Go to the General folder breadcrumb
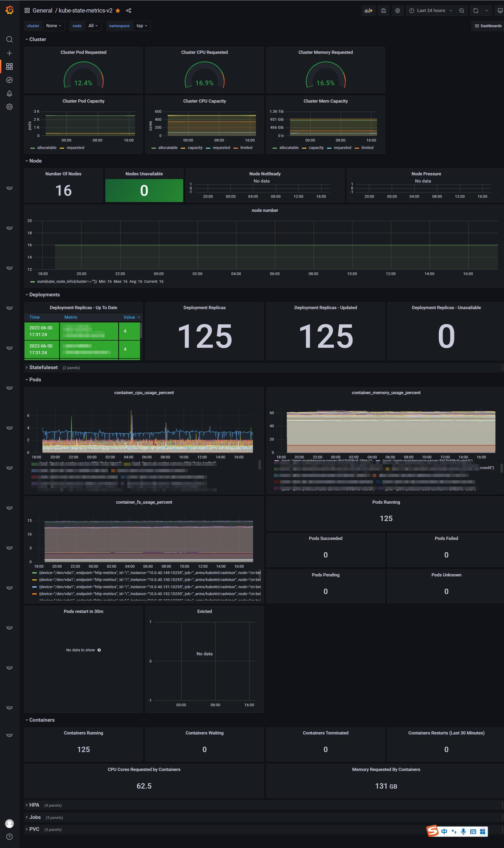The image size is (504, 848). pyautogui.click(x=42, y=11)
